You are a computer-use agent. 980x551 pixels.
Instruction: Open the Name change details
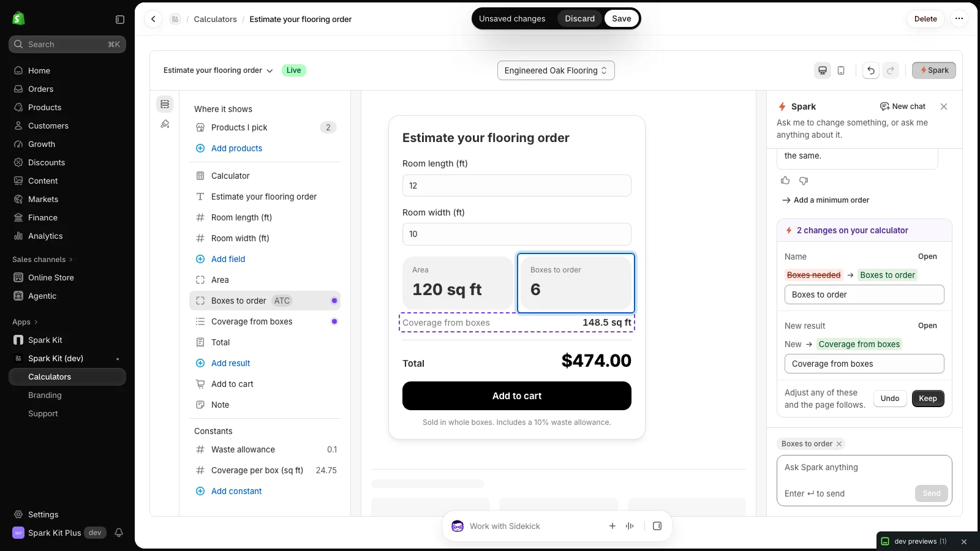click(927, 257)
